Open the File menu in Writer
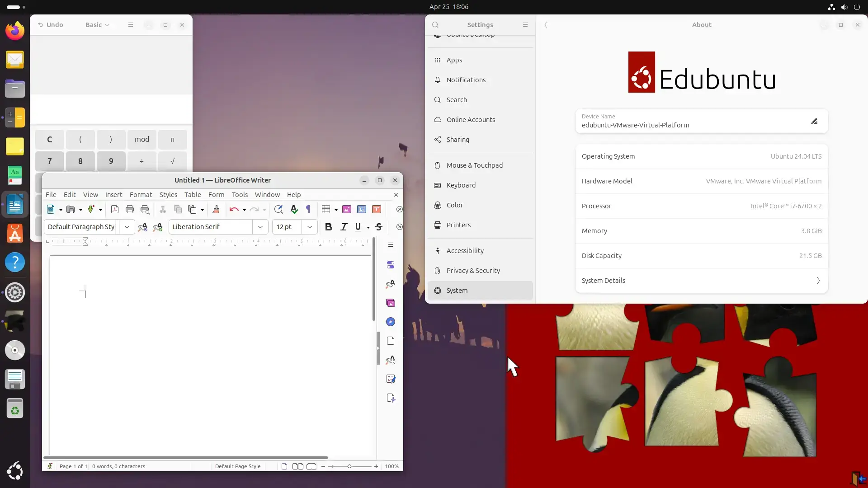 51,195
